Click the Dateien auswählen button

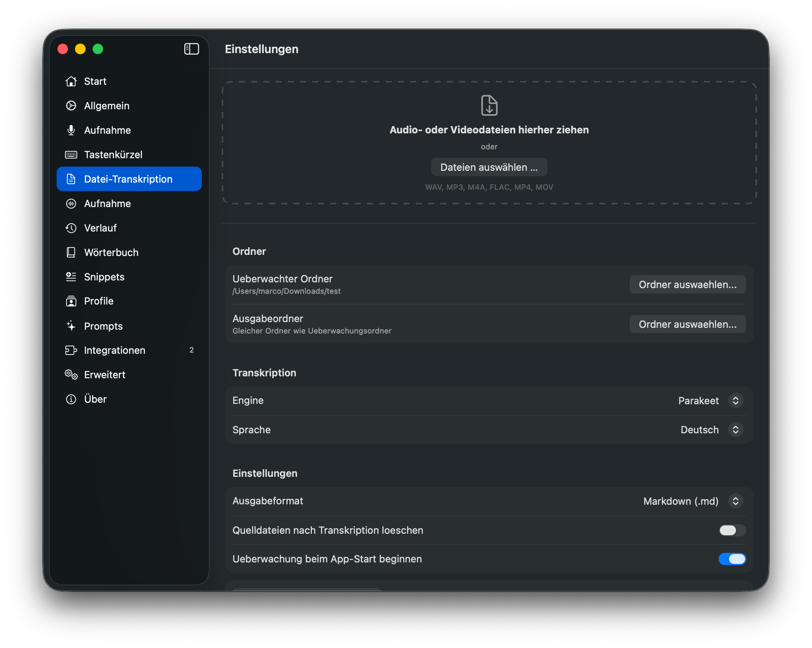[x=489, y=167]
